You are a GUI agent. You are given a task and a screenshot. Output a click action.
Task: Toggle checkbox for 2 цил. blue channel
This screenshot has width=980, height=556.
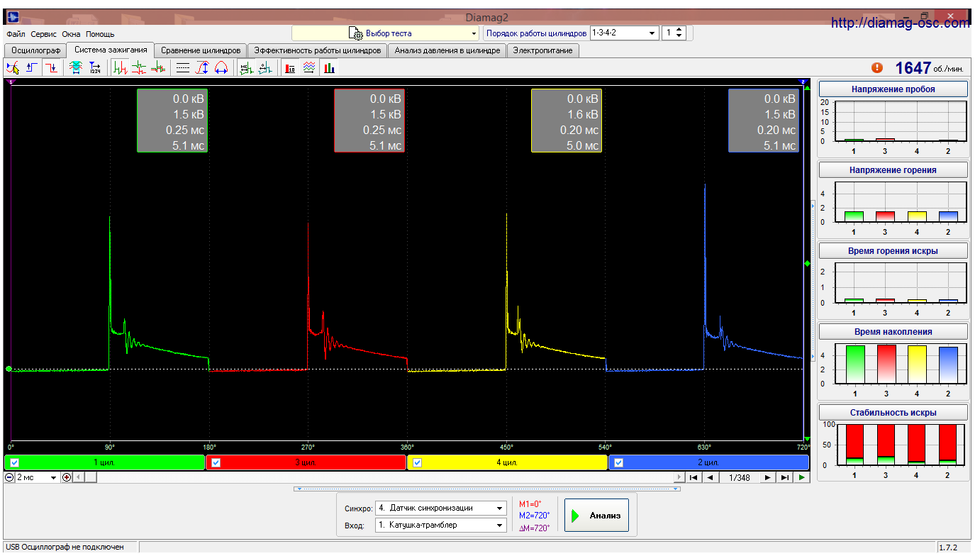618,462
